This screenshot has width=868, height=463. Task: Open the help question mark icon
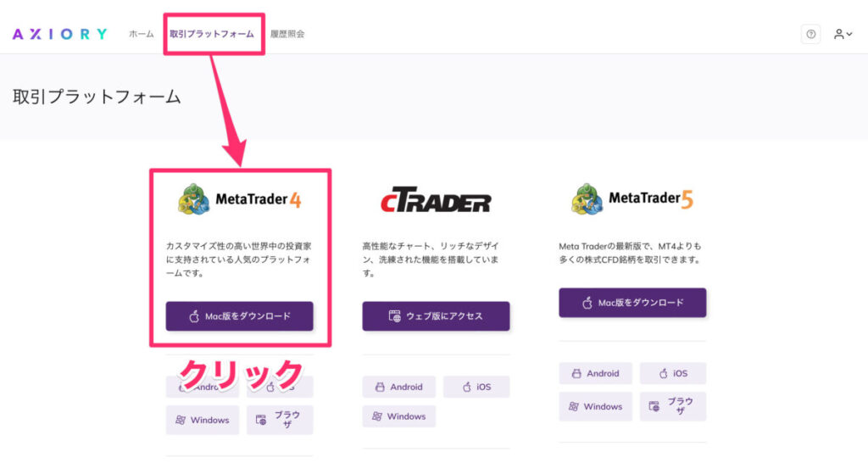point(810,34)
